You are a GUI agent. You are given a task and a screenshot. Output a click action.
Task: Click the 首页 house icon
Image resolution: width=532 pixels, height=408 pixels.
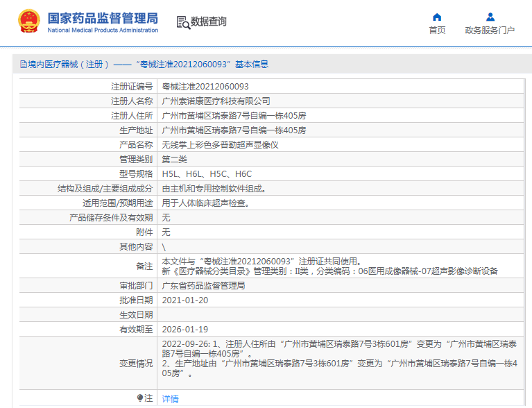pyautogui.click(x=437, y=17)
